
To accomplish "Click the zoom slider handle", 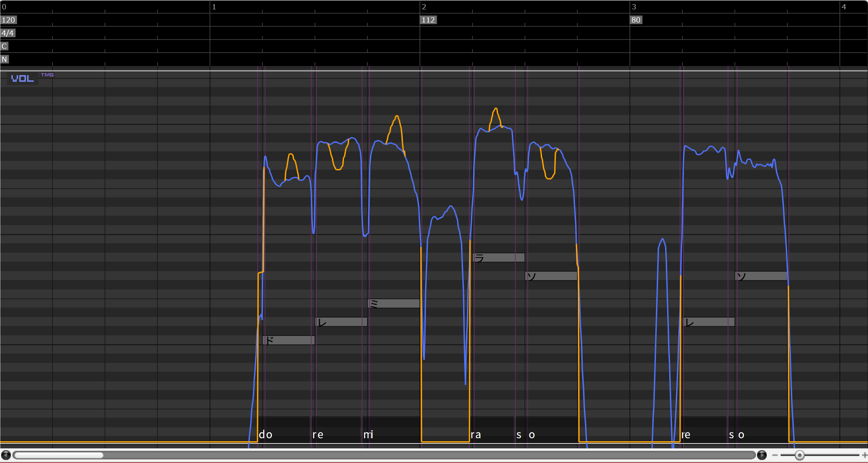I will click(799, 455).
